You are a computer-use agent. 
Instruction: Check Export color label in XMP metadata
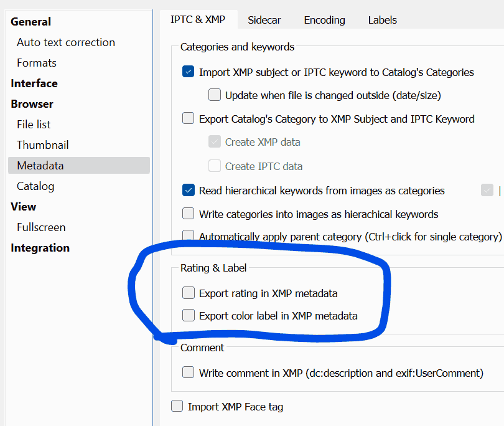(x=189, y=316)
